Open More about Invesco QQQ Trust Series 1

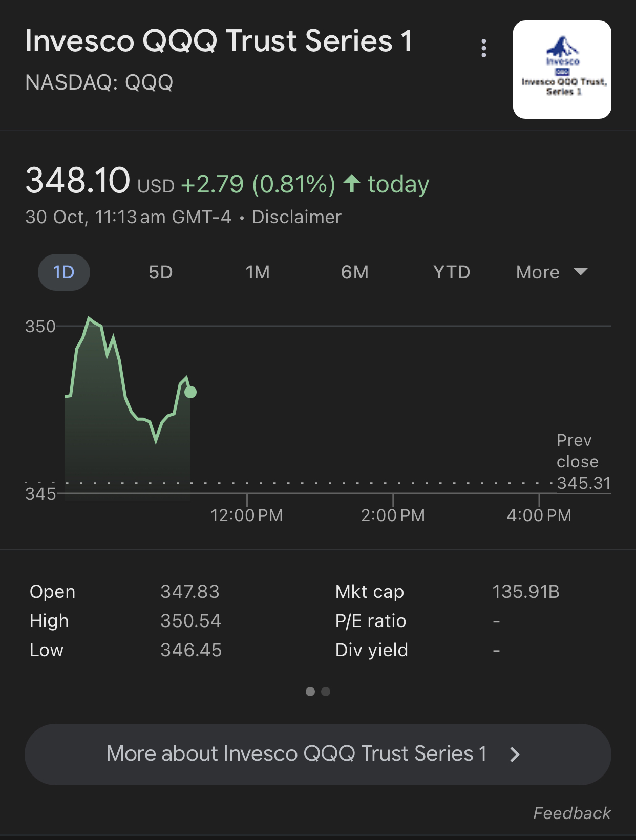[x=317, y=754]
